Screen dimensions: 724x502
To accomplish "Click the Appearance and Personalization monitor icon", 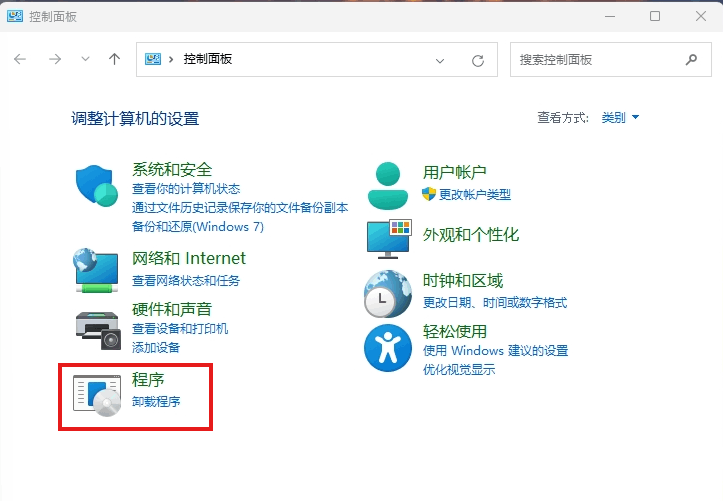I will [389, 239].
